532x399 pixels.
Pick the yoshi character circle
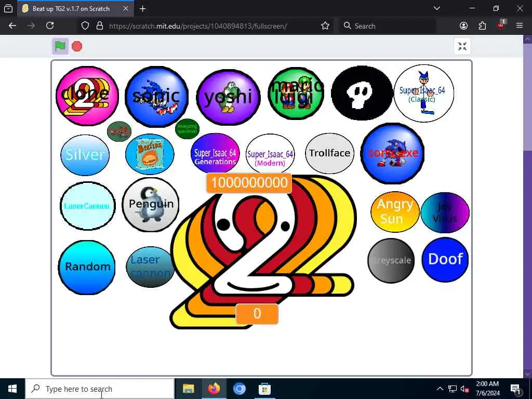pos(229,97)
